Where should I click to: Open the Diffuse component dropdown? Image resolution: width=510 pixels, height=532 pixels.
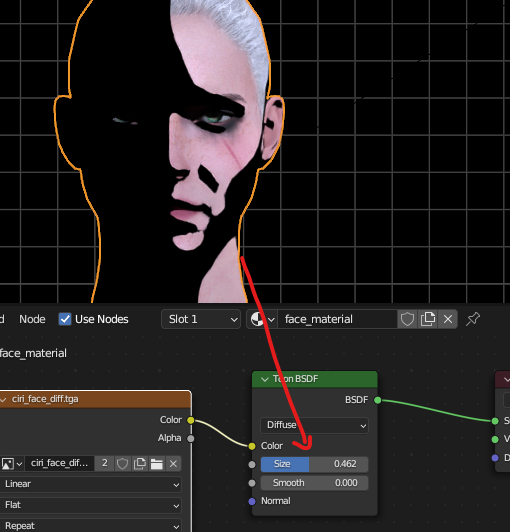click(x=314, y=425)
